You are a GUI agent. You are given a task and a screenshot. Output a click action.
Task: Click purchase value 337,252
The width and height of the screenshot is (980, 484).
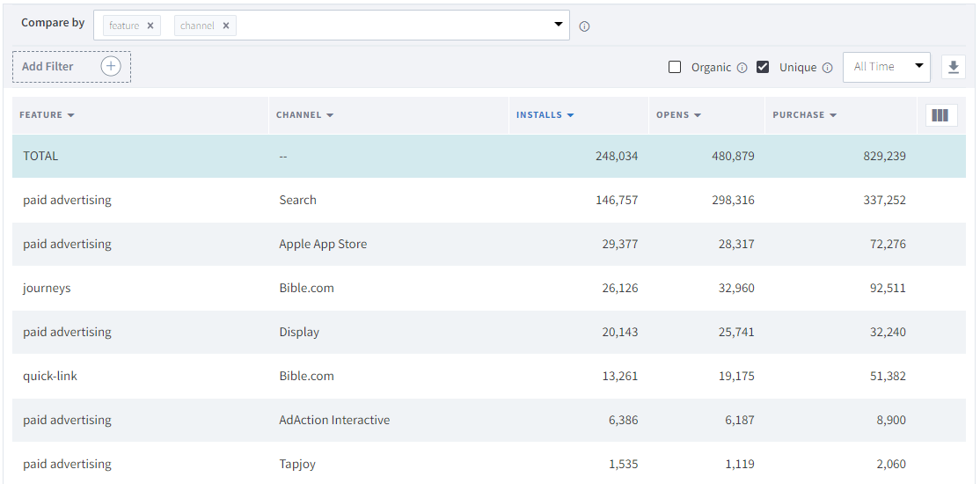pos(884,200)
